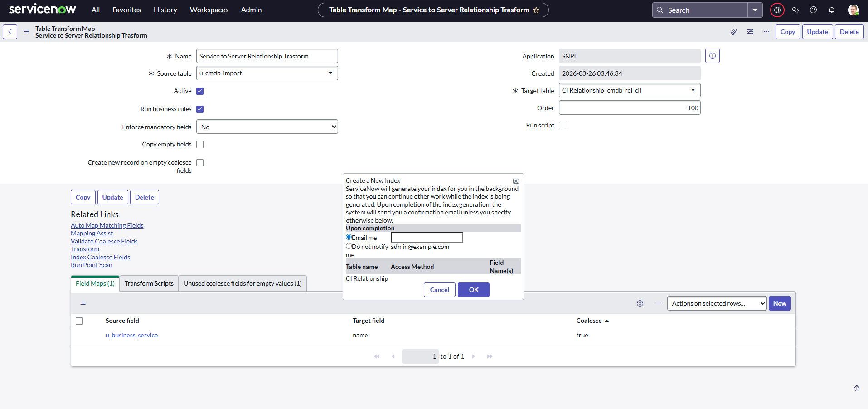Image resolution: width=868 pixels, height=409 pixels.
Task: Expand the search options dropdown arrow
Action: (755, 10)
